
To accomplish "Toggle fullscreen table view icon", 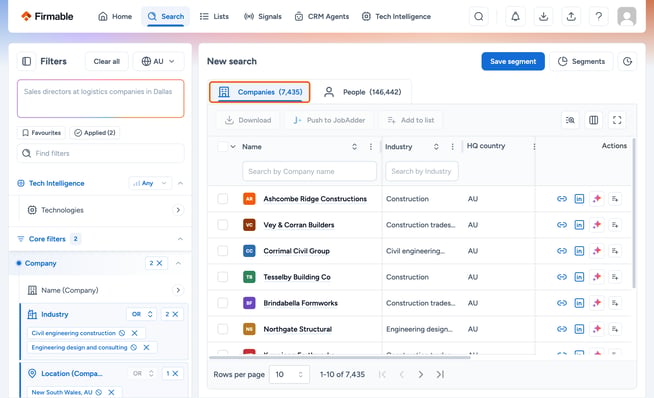I will (617, 120).
